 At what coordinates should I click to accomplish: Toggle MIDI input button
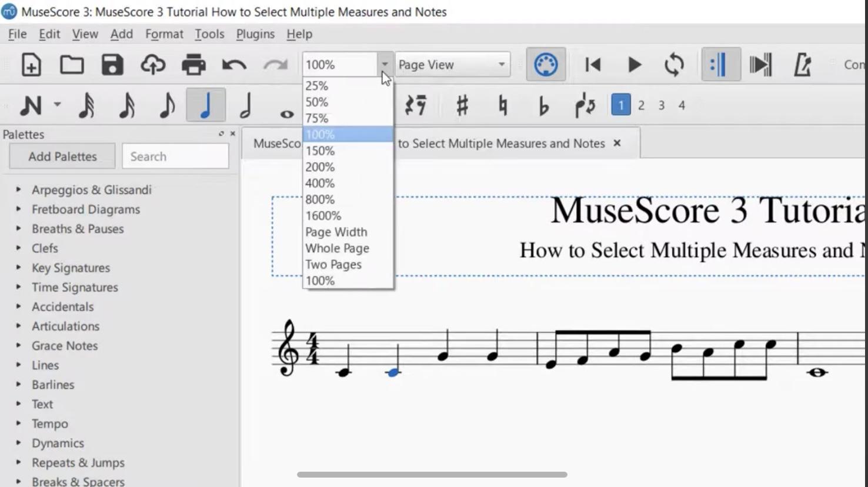point(546,64)
